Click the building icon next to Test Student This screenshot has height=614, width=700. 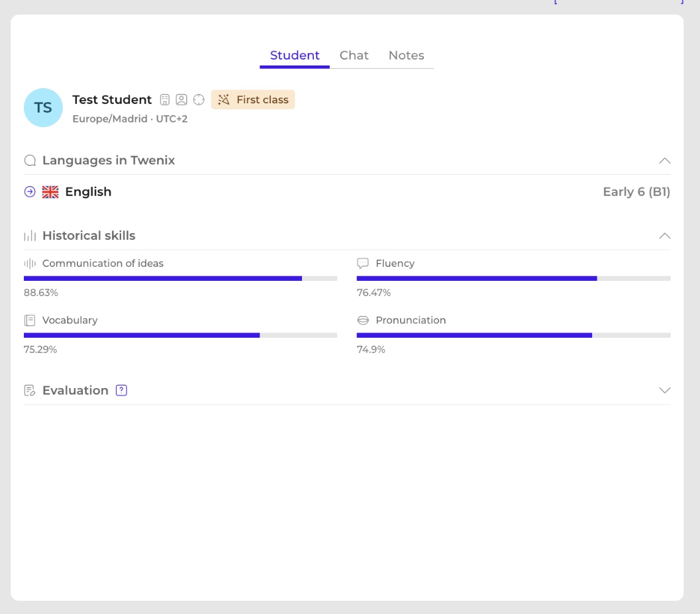(x=165, y=99)
